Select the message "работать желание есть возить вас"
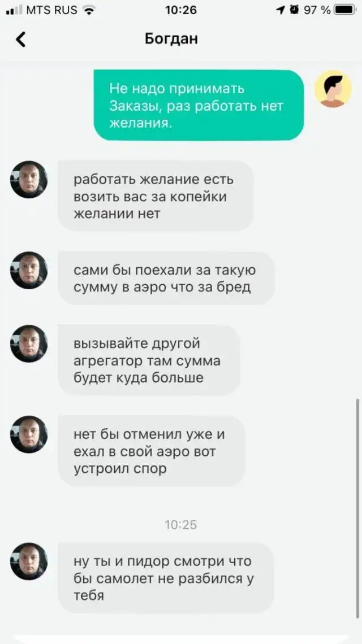 tap(156, 196)
